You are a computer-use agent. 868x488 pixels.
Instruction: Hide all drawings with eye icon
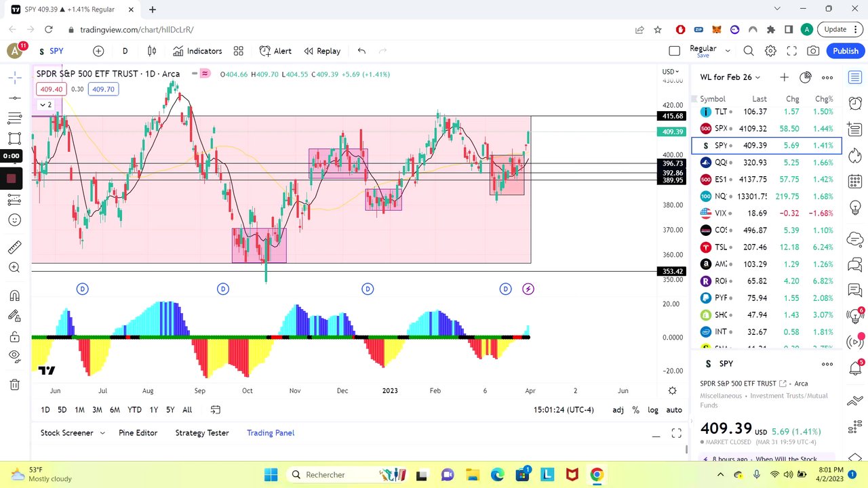(x=15, y=357)
